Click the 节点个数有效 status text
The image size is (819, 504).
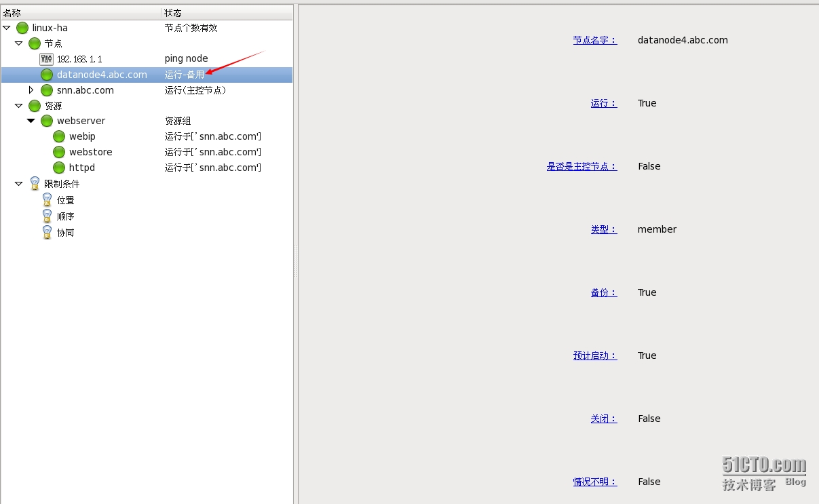191,28
